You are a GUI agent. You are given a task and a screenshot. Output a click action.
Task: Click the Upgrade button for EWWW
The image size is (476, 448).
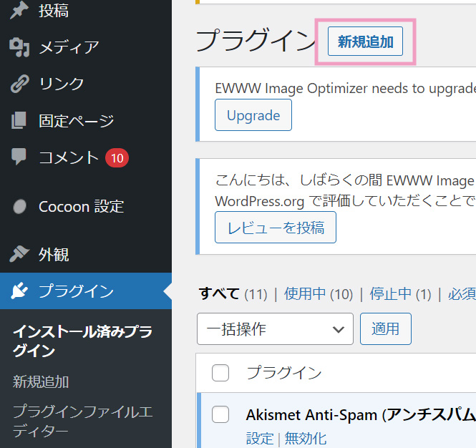pos(253,115)
